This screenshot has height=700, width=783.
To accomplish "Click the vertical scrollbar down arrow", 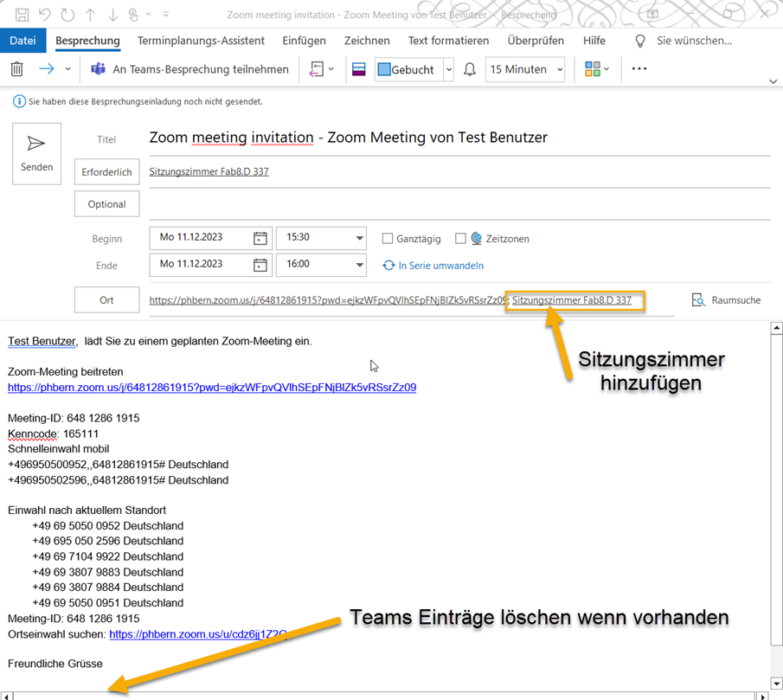I will [x=776, y=683].
